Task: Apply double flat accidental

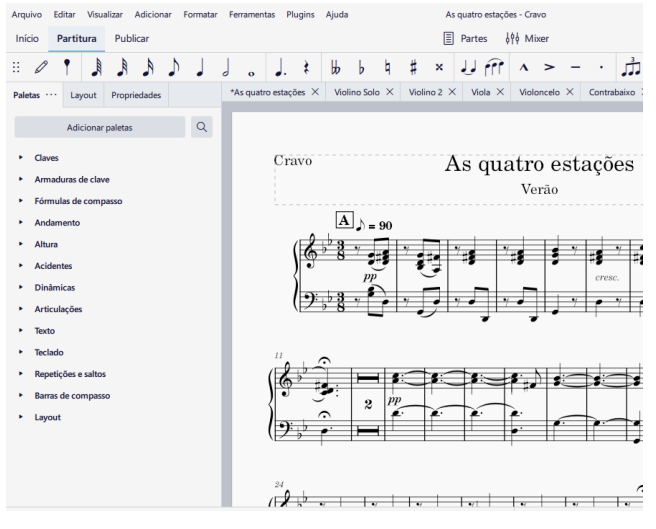Action: [336, 67]
